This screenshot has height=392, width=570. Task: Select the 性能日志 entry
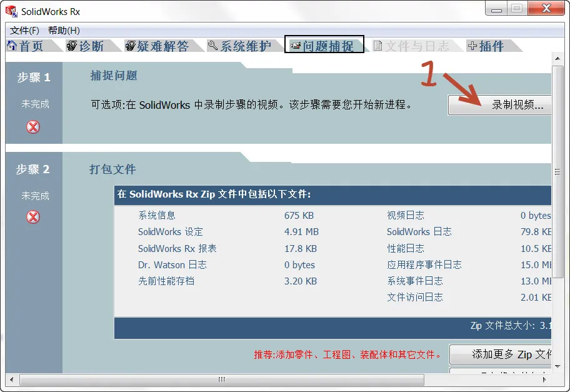click(406, 248)
